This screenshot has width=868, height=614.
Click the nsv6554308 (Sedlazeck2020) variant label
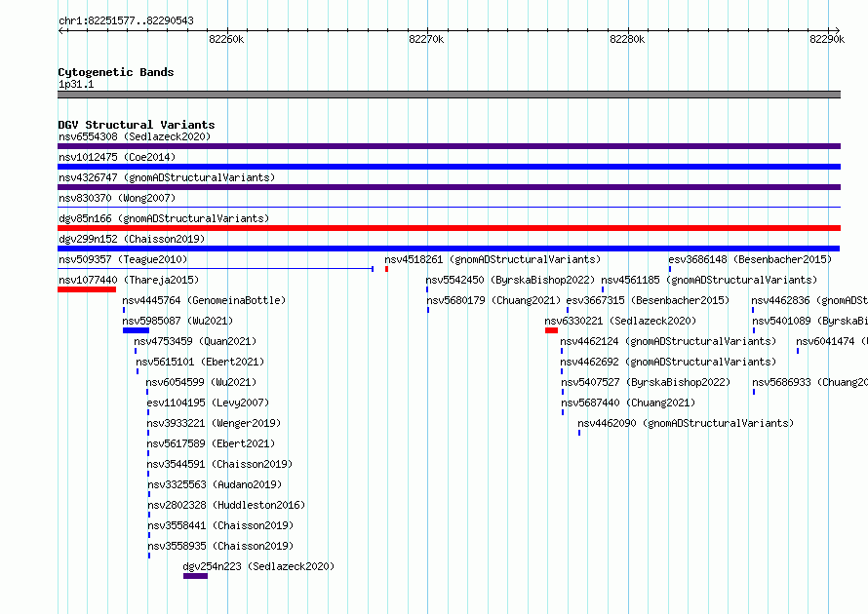click(x=135, y=136)
